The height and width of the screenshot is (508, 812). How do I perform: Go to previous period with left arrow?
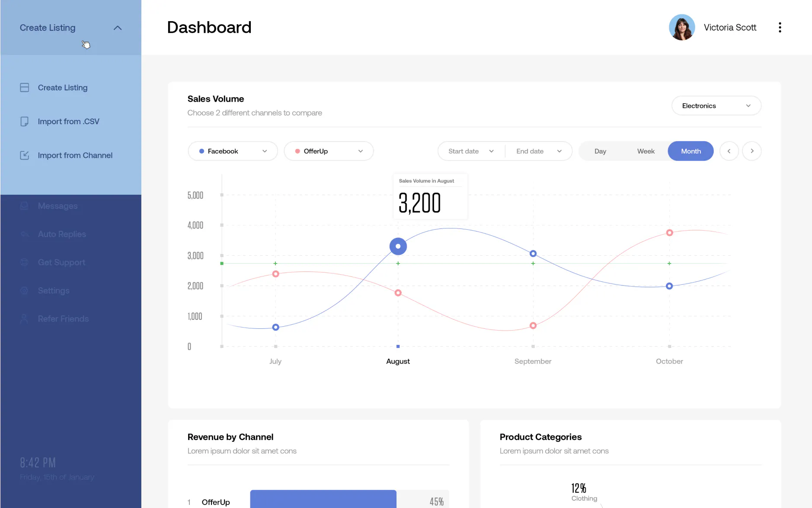coord(729,151)
